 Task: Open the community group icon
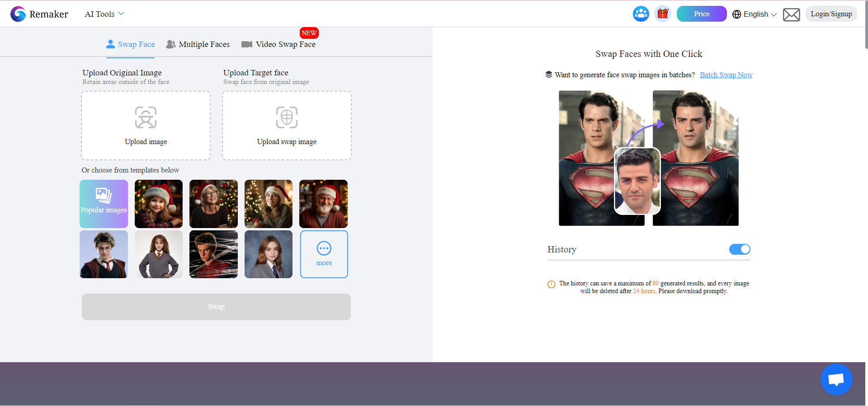click(x=641, y=14)
